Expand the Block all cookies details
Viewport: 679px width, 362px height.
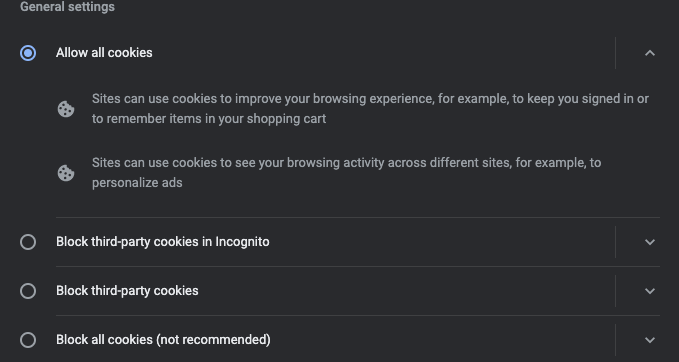650,339
